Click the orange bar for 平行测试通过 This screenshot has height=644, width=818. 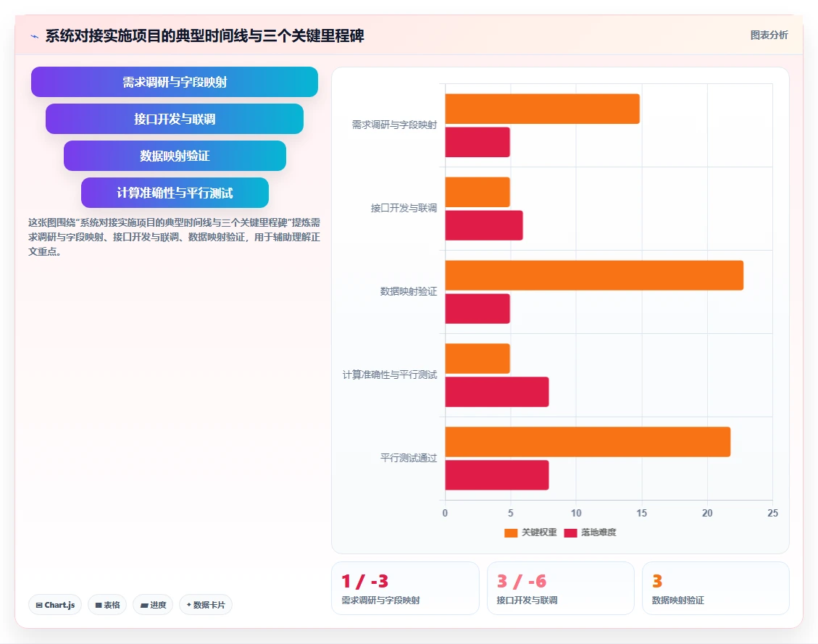point(588,442)
